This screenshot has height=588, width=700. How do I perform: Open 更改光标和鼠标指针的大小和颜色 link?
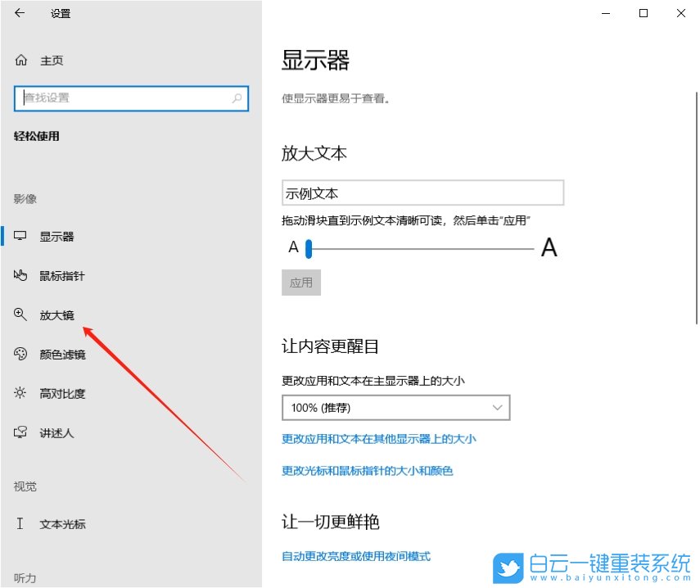point(369,470)
